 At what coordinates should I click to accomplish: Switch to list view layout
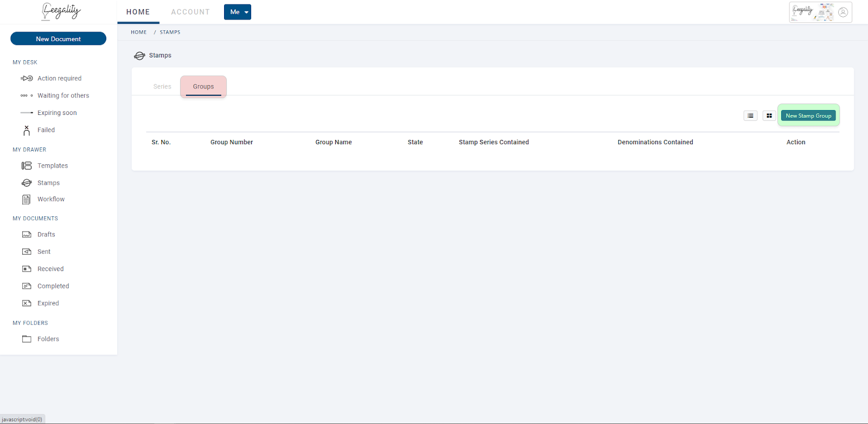click(x=750, y=115)
